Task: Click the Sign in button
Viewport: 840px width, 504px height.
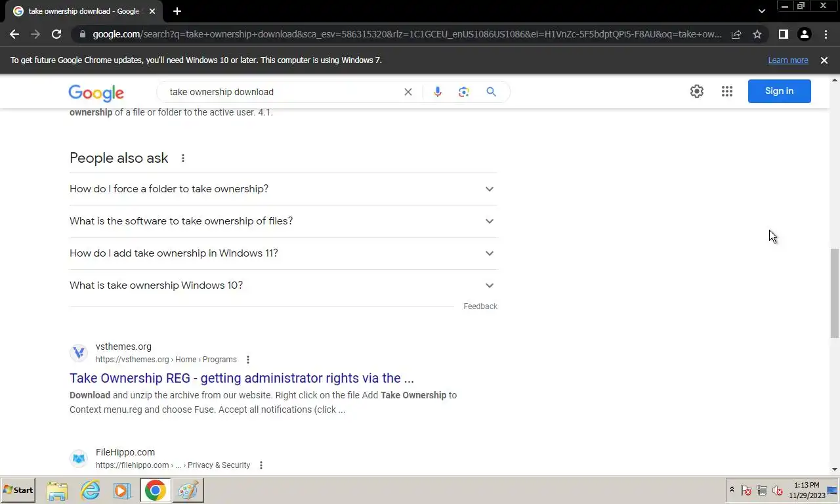Action: tap(779, 91)
